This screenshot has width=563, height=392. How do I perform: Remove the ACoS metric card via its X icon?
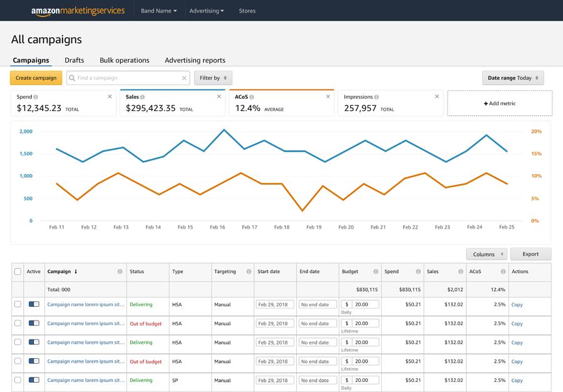coord(328,96)
